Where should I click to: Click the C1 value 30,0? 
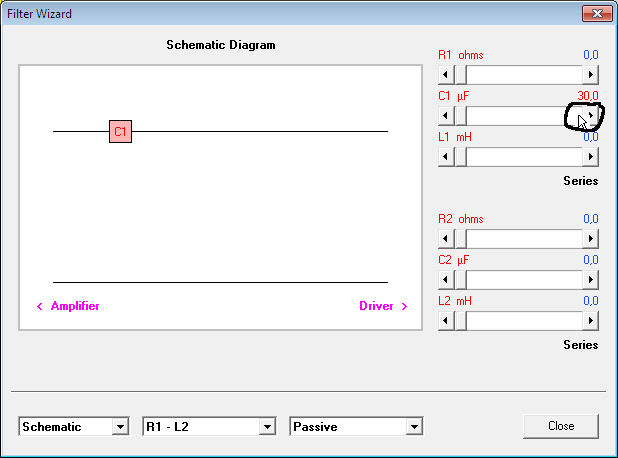point(588,96)
